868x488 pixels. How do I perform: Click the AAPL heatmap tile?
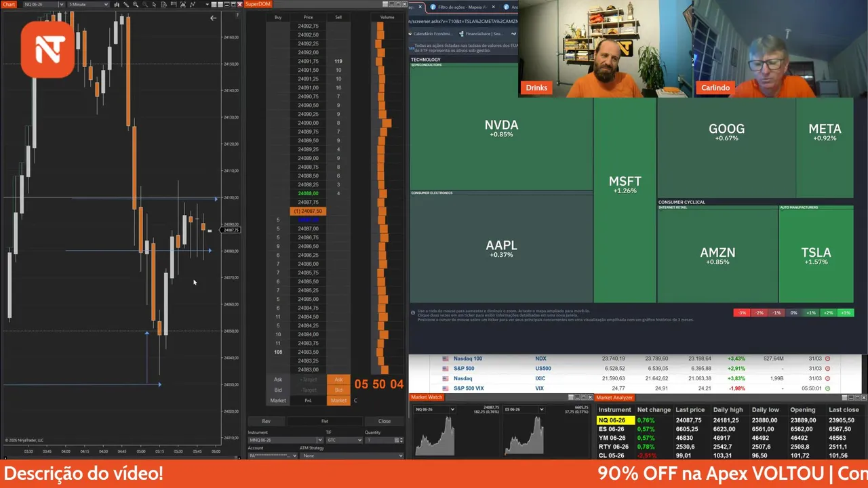[x=501, y=248]
